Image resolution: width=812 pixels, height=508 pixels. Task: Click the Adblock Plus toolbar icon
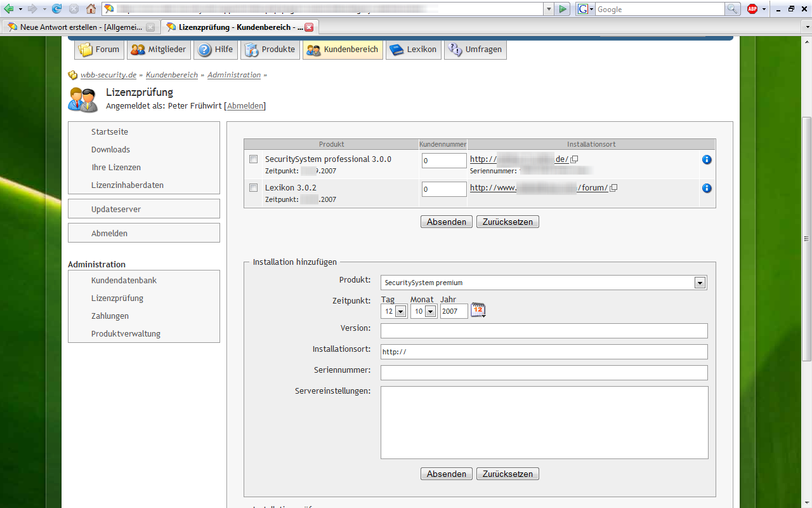coord(752,9)
